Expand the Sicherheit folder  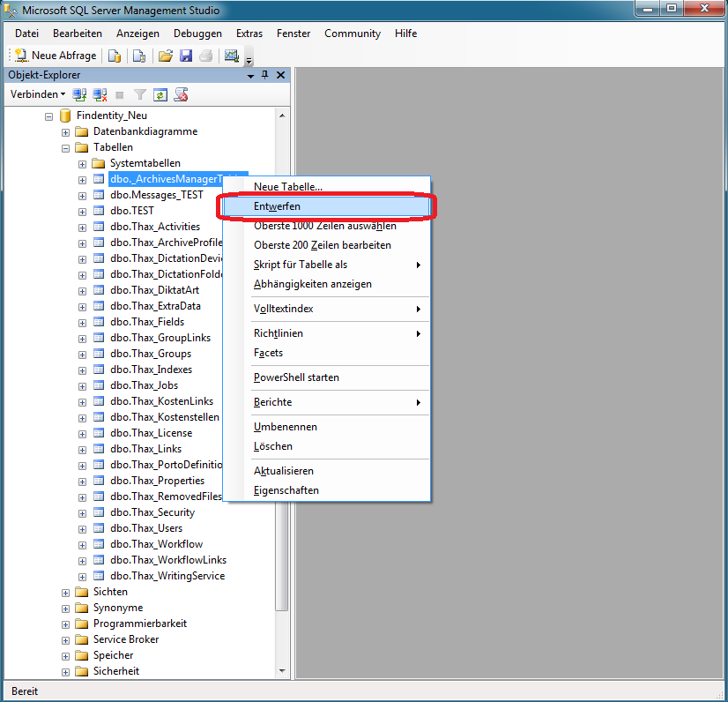(65, 672)
